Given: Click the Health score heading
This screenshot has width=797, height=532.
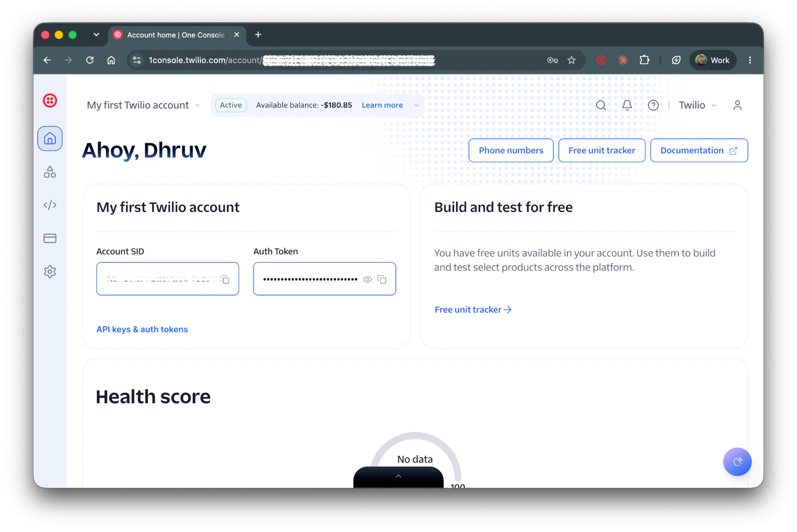Looking at the screenshot, I should pos(153,397).
